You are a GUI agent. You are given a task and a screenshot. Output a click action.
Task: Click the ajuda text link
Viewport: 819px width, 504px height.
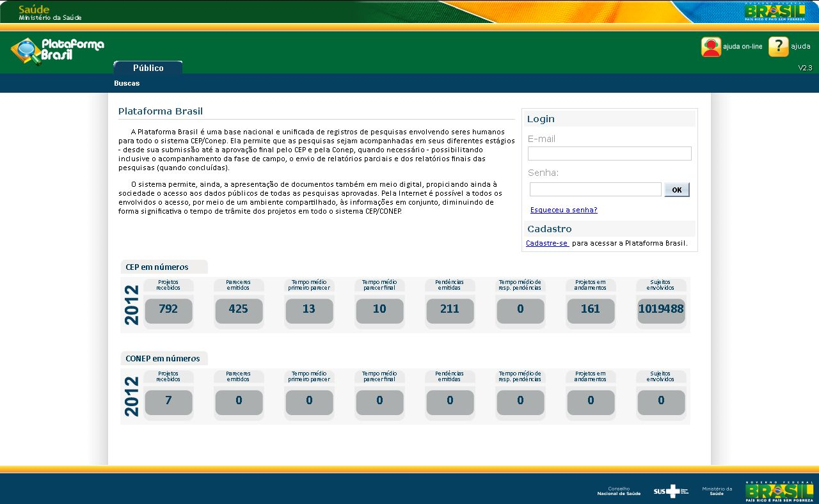pos(800,47)
